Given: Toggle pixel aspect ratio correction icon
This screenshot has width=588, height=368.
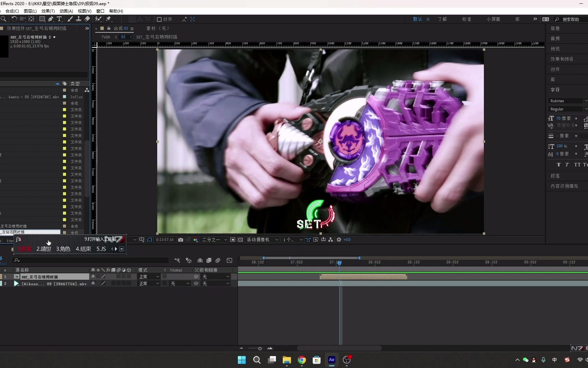Looking at the screenshot, I should pyautogui.click(x=308, y=240).
